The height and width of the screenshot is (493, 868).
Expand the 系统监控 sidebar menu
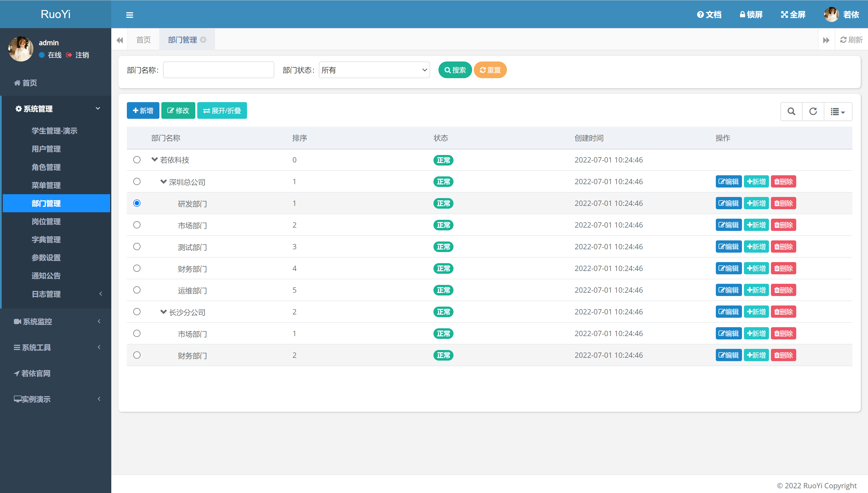pos(56,321)
